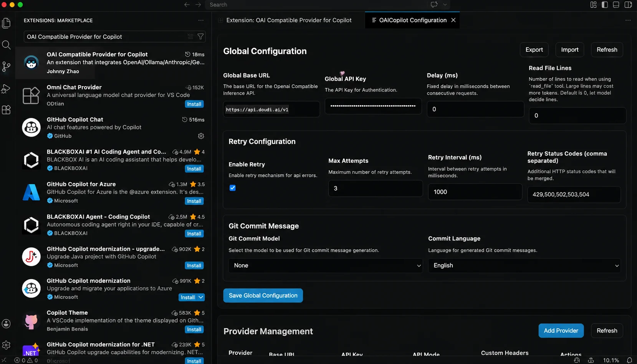Viewport: 637px width, 364px height.
Task: Click the filter extensions funnel icon
Action: tap(200, 36)
